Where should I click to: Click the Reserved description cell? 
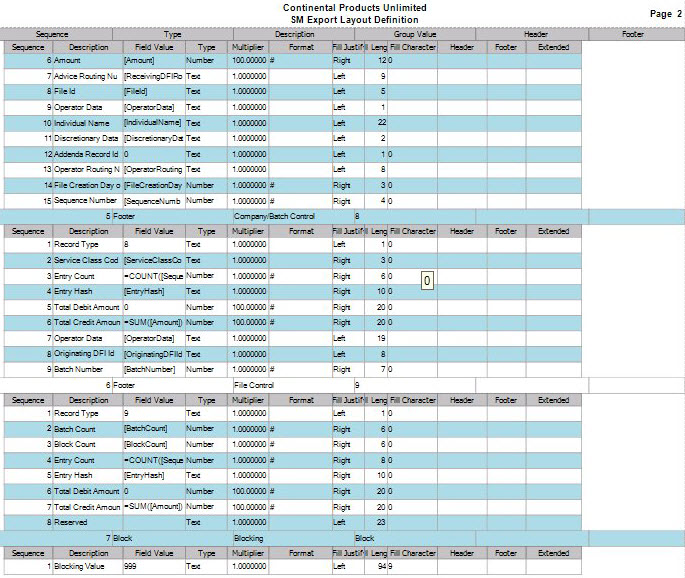click(87, 521)
